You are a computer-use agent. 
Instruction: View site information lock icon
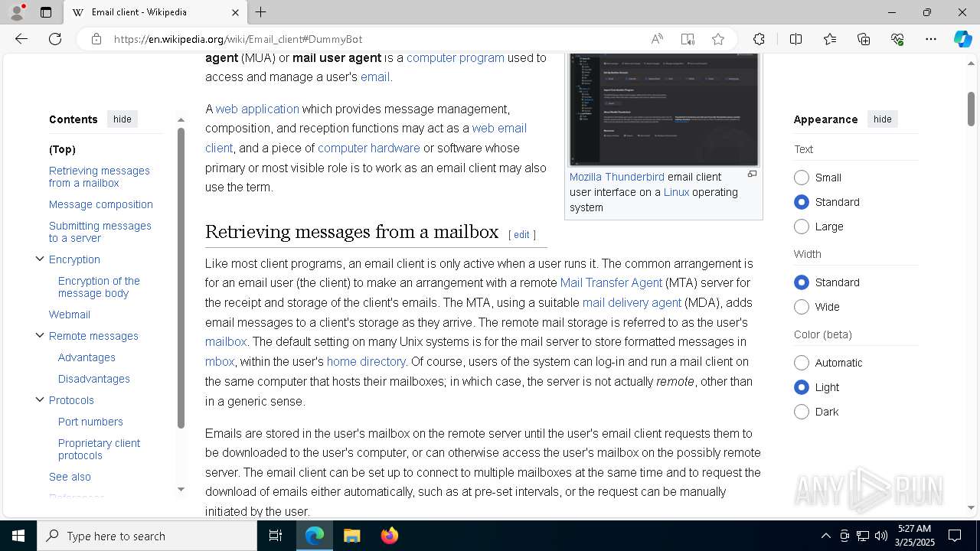(96, 39)
